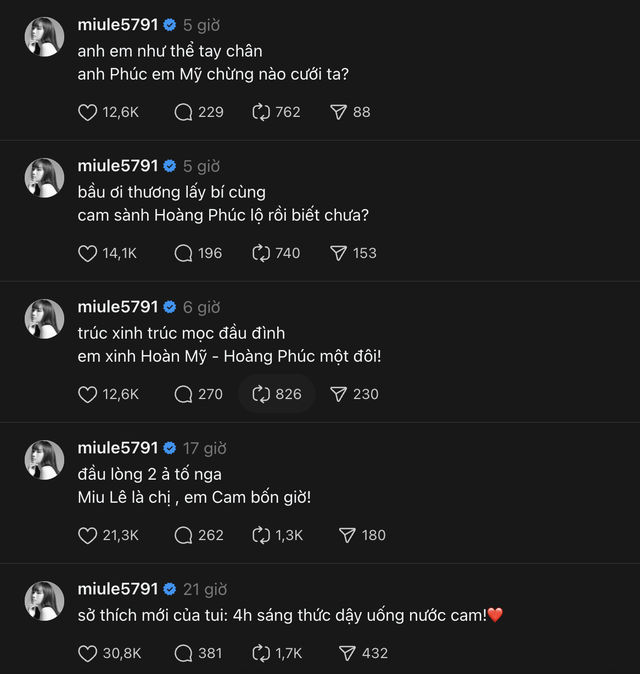Like the 'trúc xinh trúc mọc đầu đình' post
The width and height of the screenshot is (640, 674).
[x=87, y=394]
